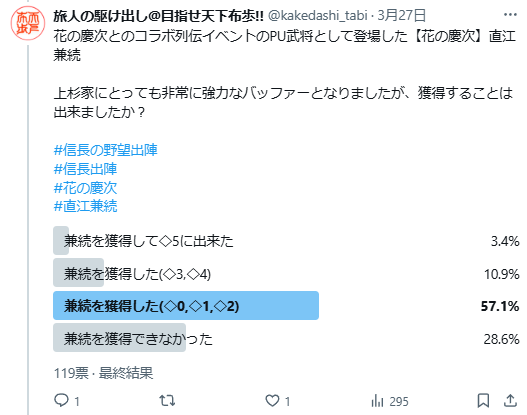The height and width of the screenshot is (415, 527).
Task: View post analytics bar chart icon
Action: click(x=377, y=401)
